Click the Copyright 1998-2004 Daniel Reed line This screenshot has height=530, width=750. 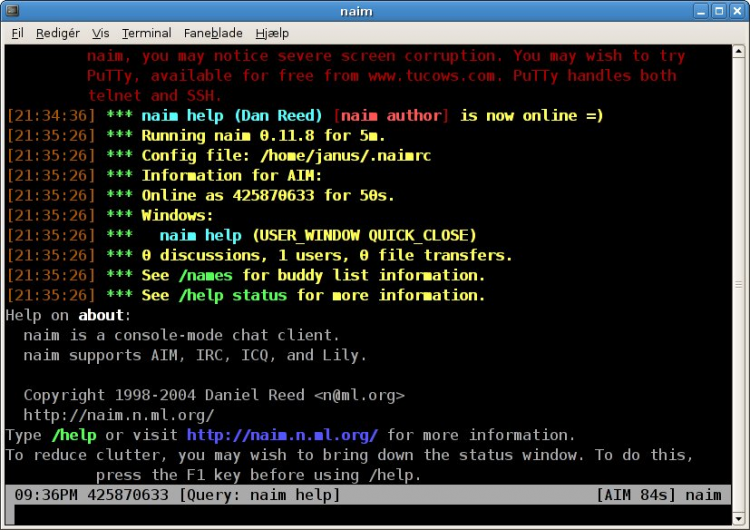[x=214, y=395]
